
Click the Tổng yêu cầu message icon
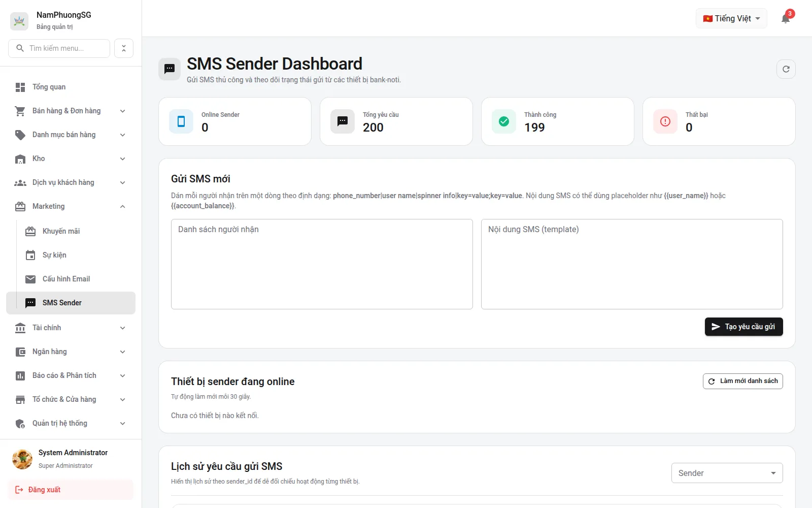343,121
